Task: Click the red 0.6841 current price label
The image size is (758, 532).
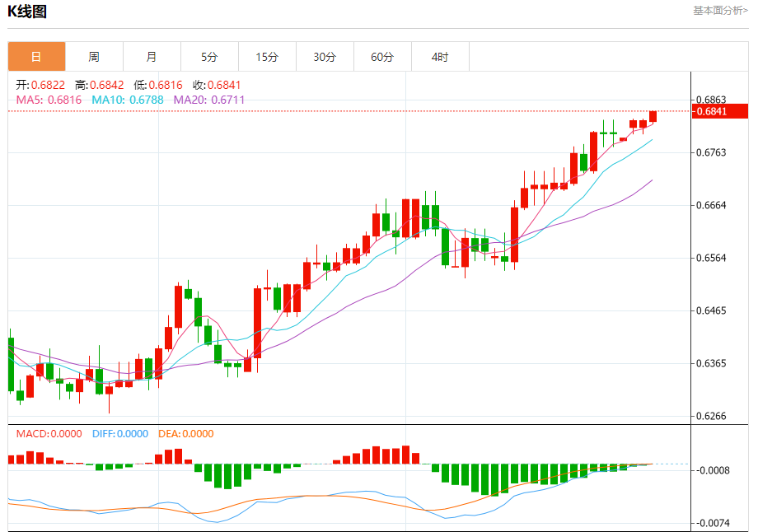Action: click(720, 111)
